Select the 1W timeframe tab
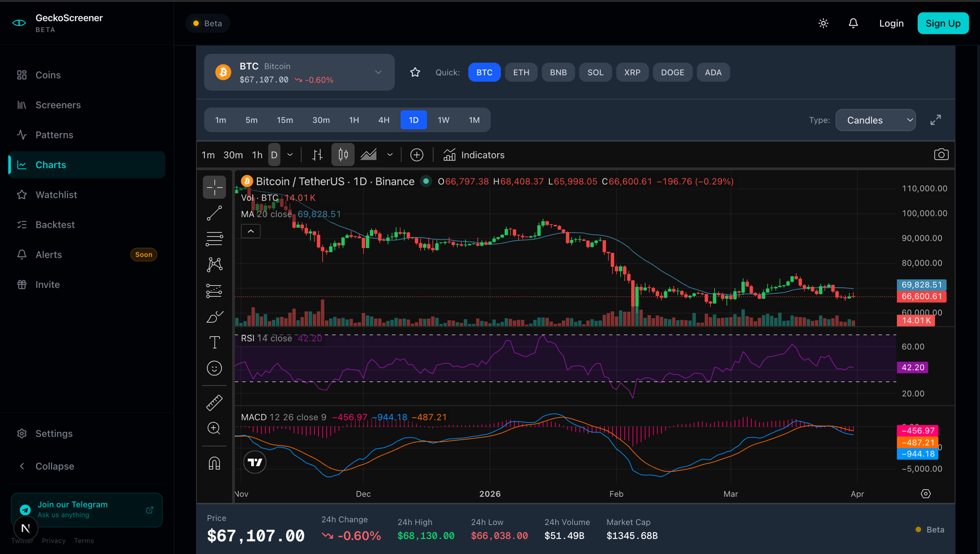Screen dimensions: 980x554 (443, 120)
